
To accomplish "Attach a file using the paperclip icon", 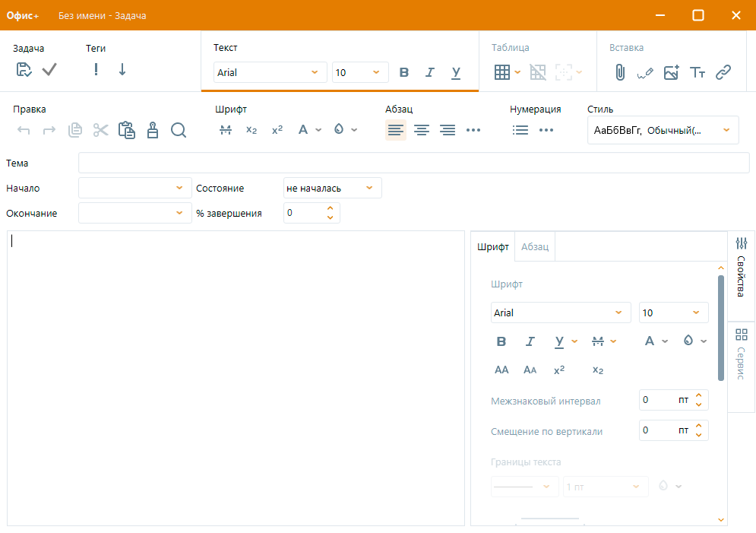I will 620,72.
